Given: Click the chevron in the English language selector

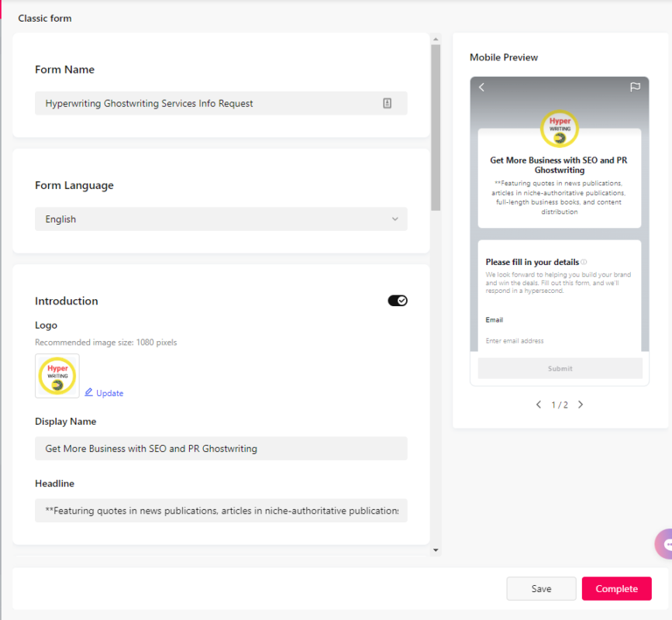Looking at the screenshot, I should [x=395, y=219].
